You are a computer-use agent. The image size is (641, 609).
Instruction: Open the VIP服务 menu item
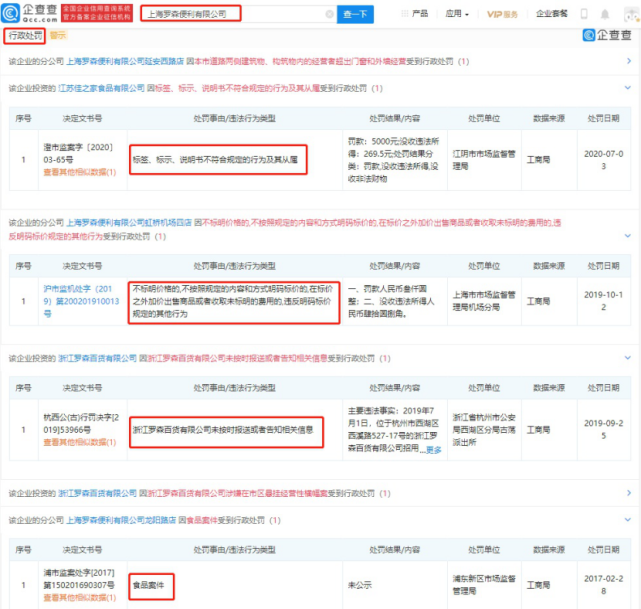(512, 14)
